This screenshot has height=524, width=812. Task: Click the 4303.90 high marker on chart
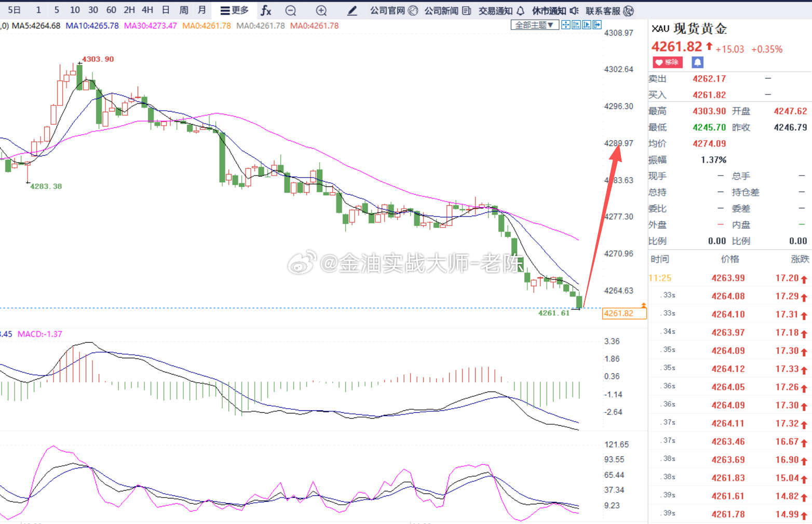click(98, 59)
